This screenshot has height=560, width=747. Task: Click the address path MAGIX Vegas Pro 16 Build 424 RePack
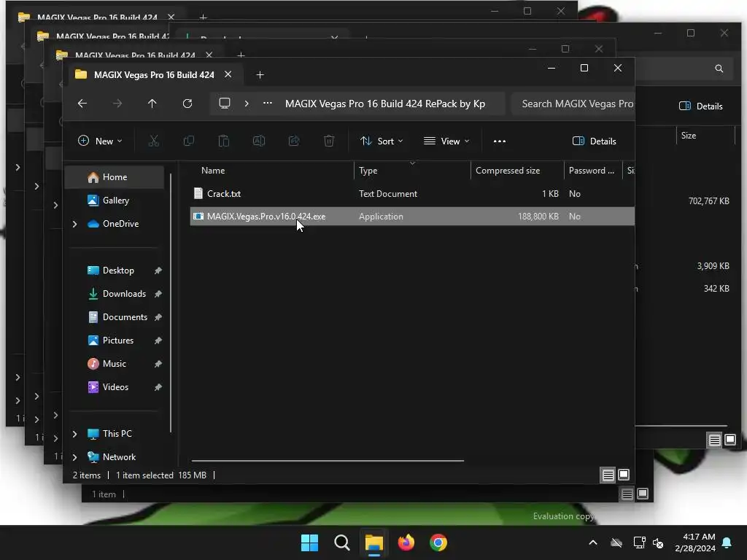click(x=385, y=104)
